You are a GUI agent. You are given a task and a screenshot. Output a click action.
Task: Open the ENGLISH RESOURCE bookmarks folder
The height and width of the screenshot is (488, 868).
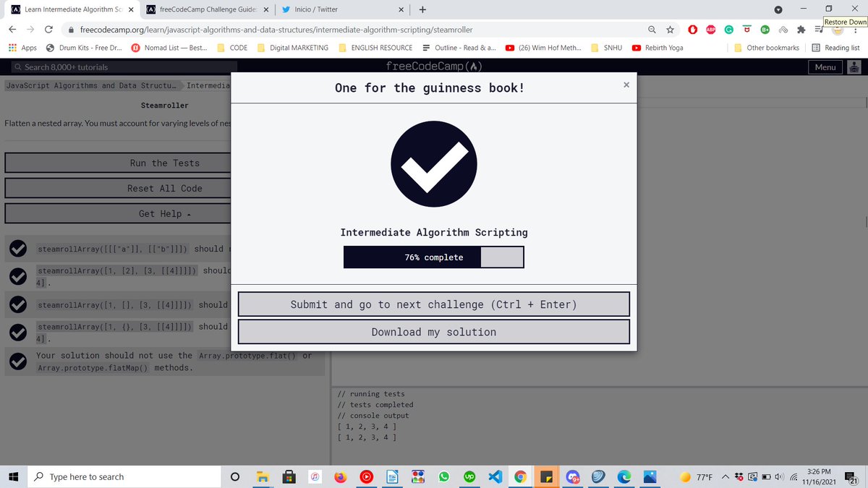click(375, 48)
